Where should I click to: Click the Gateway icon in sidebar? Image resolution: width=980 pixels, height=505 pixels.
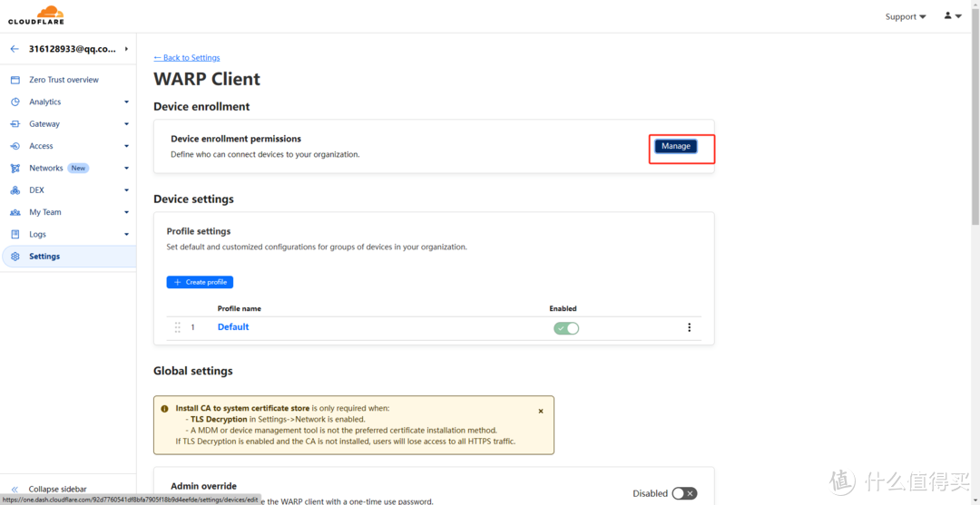15,124
